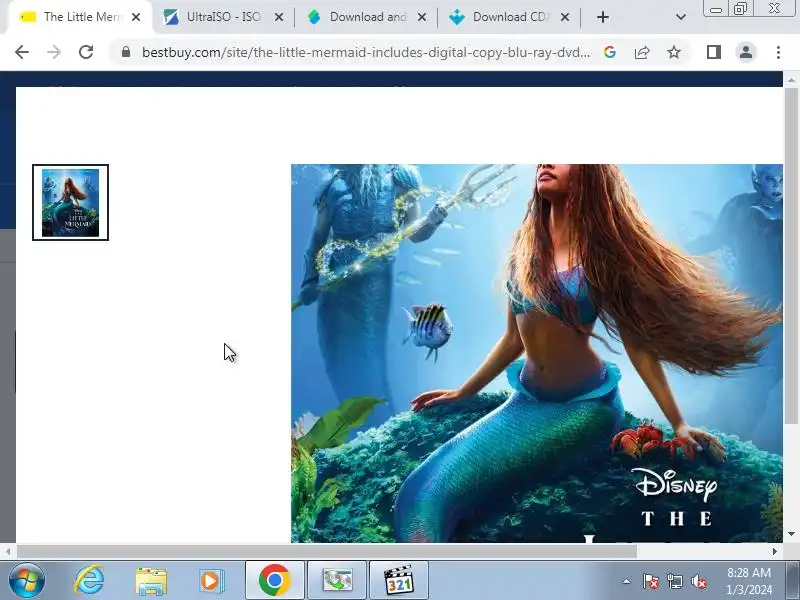Viewport: 800px width, 600px height.
Task: Minimize the Chrome window
Action: pos(716,9)
